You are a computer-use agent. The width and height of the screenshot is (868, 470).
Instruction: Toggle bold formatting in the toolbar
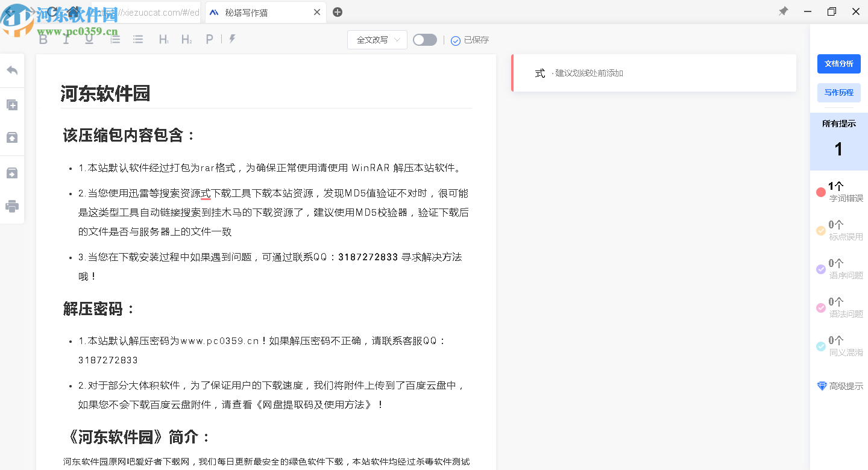43,39
